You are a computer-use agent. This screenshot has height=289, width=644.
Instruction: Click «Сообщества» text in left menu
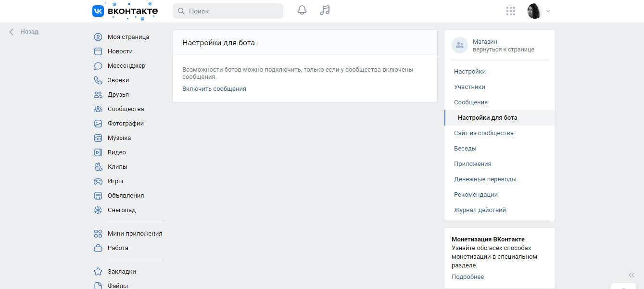point(126,109)
